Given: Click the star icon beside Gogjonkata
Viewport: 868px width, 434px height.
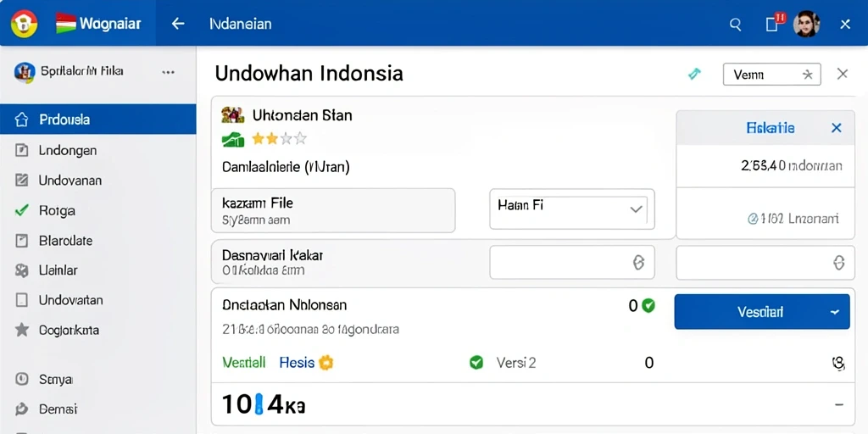Looking at the screenshot, I should pyautogui.click(x=21, y=330).
